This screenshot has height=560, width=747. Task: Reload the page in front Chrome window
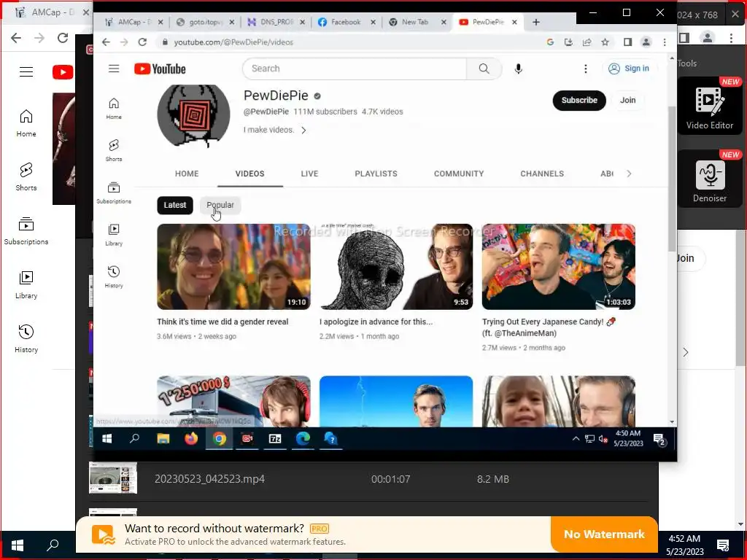(142, 42)
